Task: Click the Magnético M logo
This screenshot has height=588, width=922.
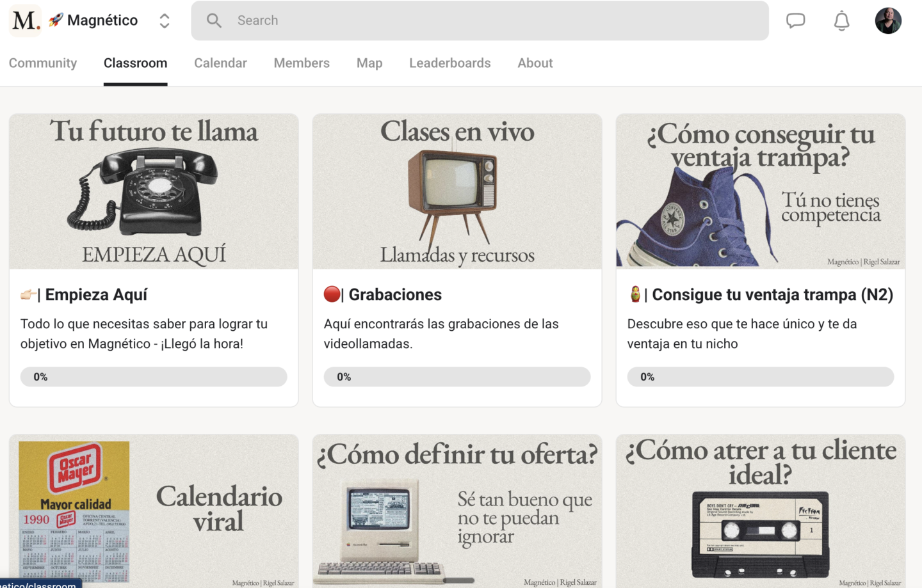Action: coord(26,20)
